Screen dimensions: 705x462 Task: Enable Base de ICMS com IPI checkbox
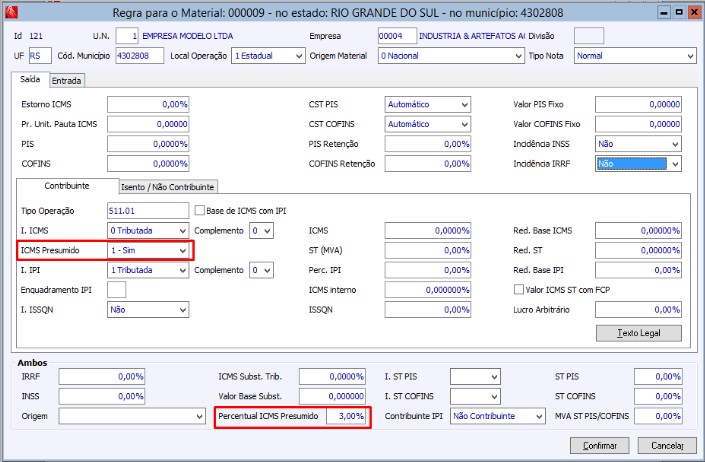(x=201, y=210)
